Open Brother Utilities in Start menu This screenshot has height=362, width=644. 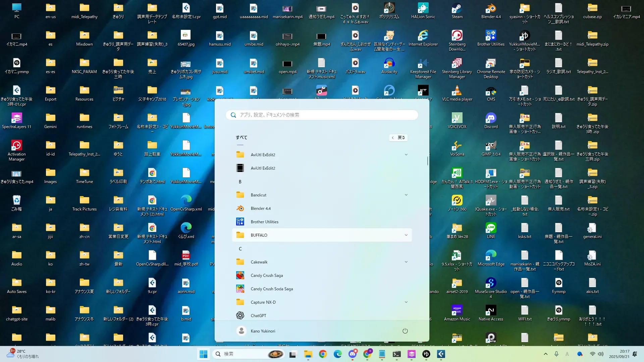(x=264, y=222)
